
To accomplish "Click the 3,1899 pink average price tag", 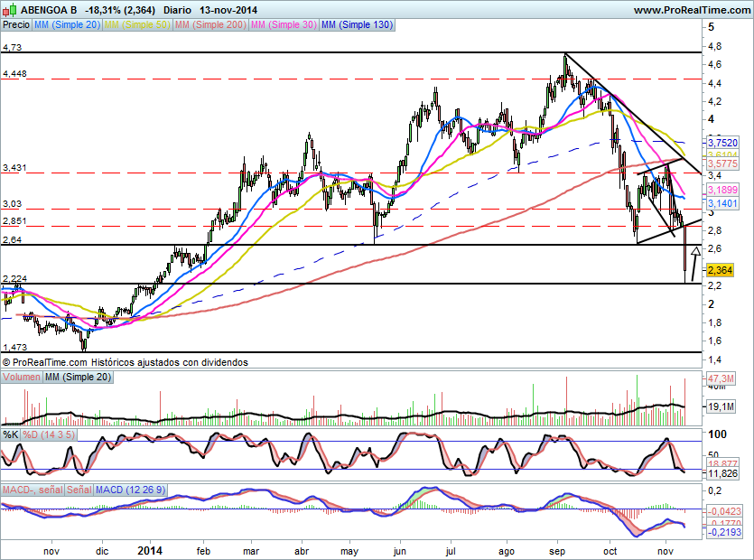I will click(x=721, y=191).
